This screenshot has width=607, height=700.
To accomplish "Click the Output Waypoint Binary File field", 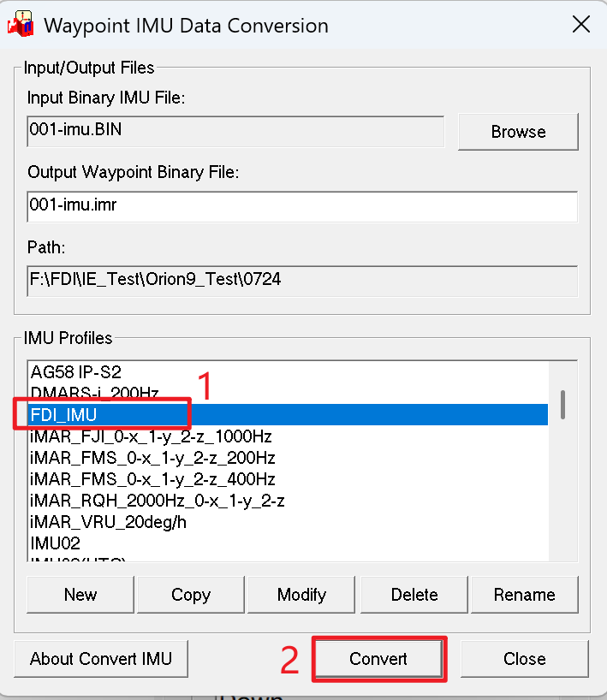I will tap(302, 206).
